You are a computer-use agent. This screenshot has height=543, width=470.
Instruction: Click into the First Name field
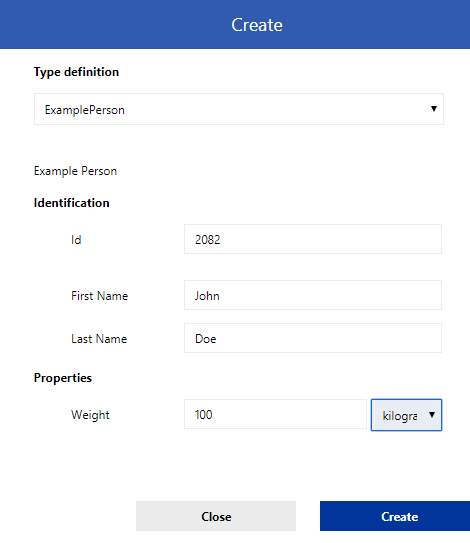313,295
